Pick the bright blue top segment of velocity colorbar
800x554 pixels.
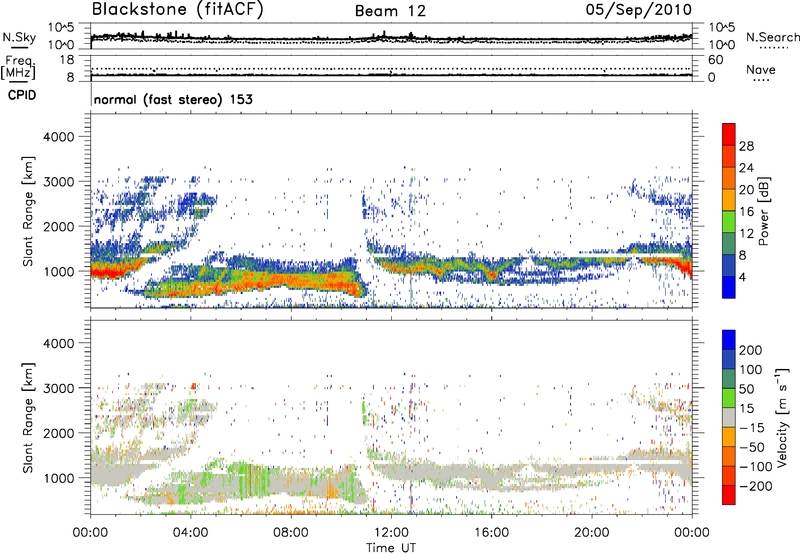(x=729, y=340)
